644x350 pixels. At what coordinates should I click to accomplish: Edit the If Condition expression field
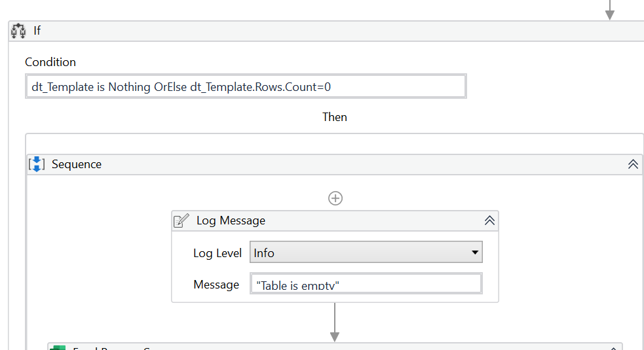(246, 86)
